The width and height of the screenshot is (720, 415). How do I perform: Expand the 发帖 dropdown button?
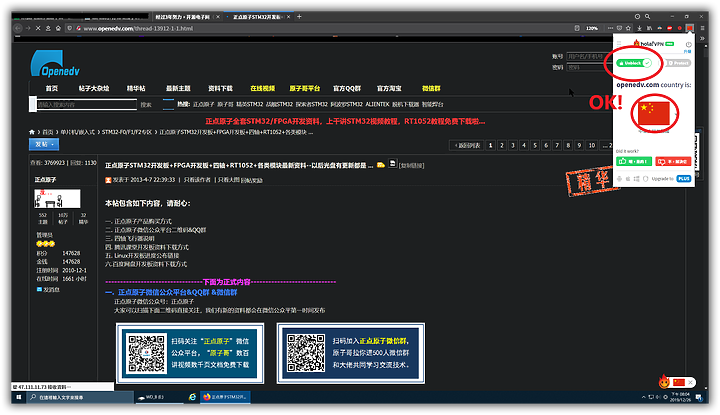click(x=44, y=144)
